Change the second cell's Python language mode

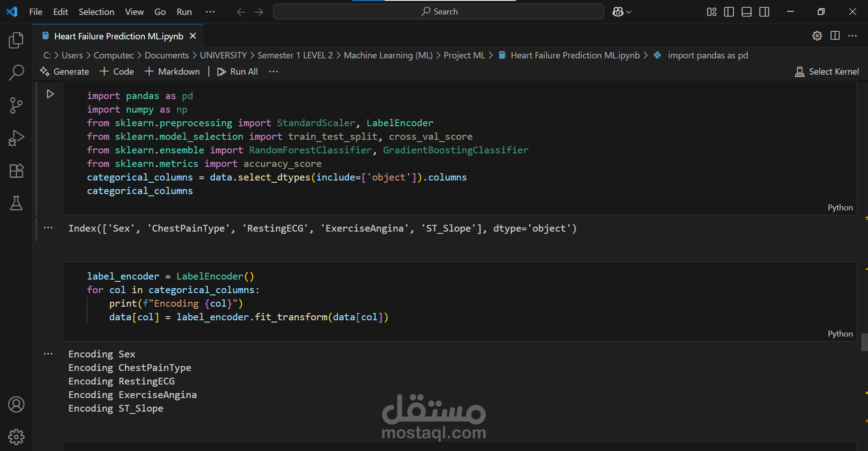840,334
